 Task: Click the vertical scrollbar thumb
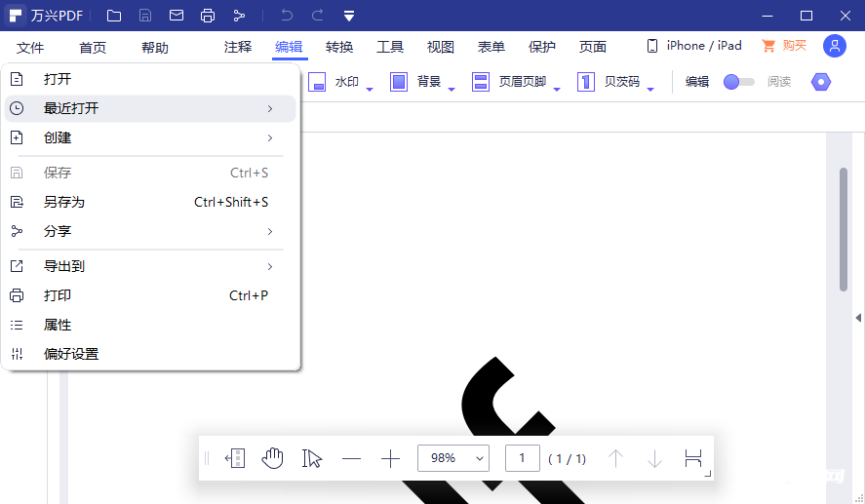click(844, 229)
